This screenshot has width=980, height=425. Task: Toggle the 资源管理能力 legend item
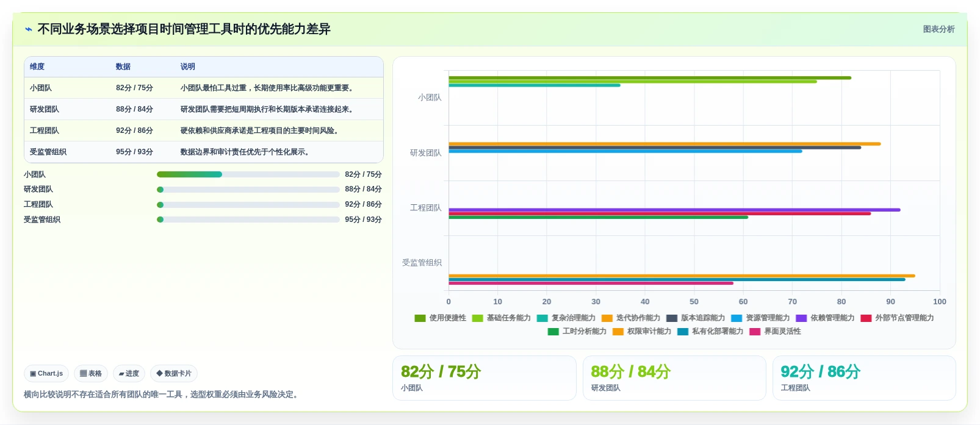click(x=760, y=318)
